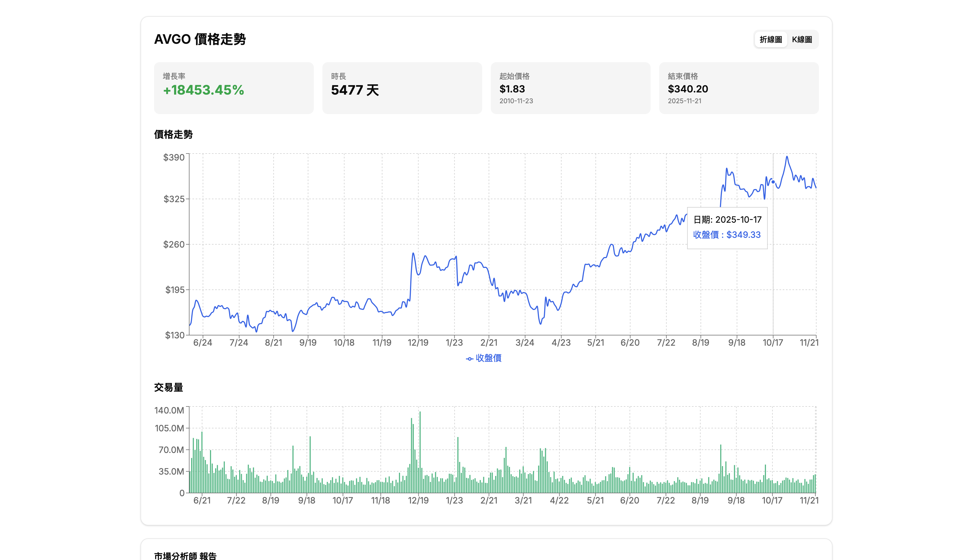Select the 5477 天 duration value
973x560 pixels.
pyautogui.click(x=355, y=90)
